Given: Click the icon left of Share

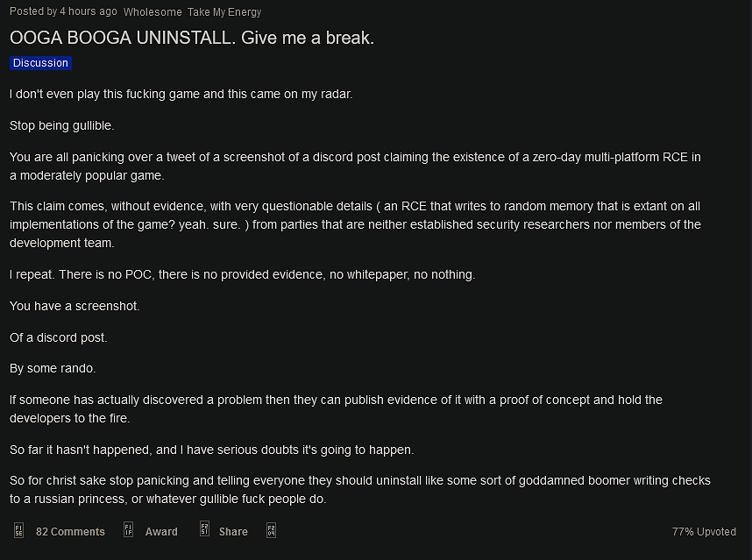Looking at the screenshot, I should [x=203, y=530].
